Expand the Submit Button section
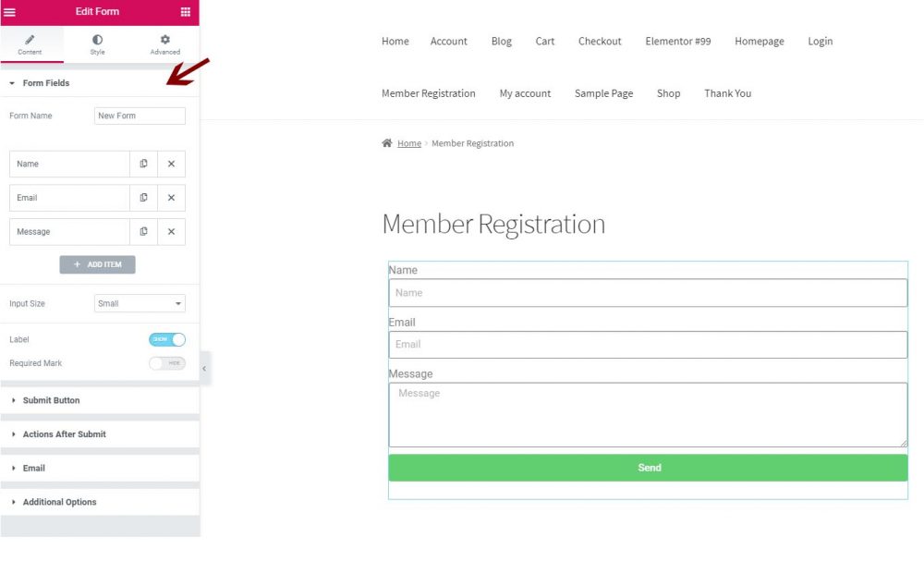The width and height of the screenshot is (924, 562). (51, 400)
